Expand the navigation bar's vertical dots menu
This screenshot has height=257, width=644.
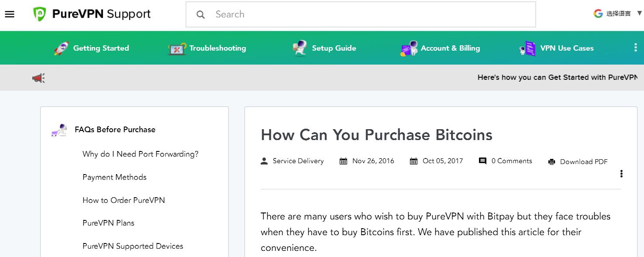point(635,48)
